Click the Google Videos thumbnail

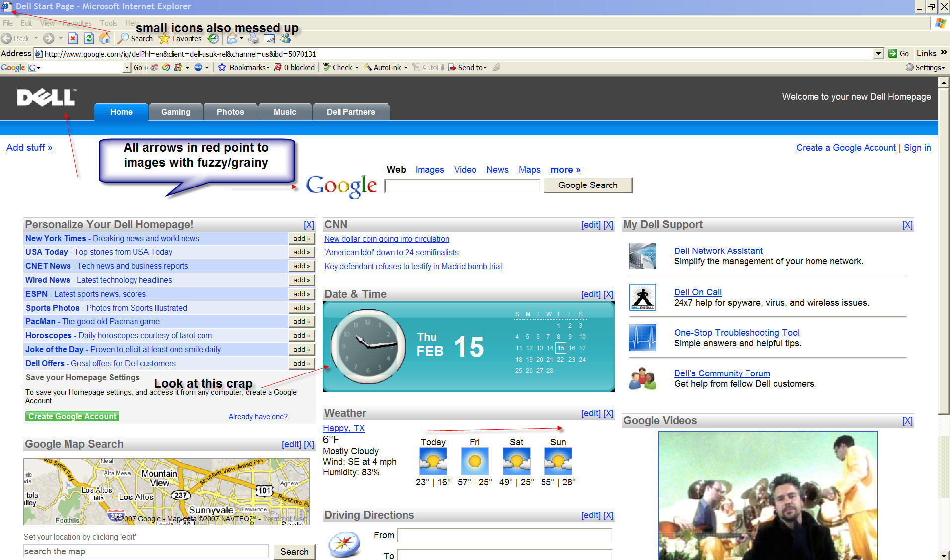767,496
